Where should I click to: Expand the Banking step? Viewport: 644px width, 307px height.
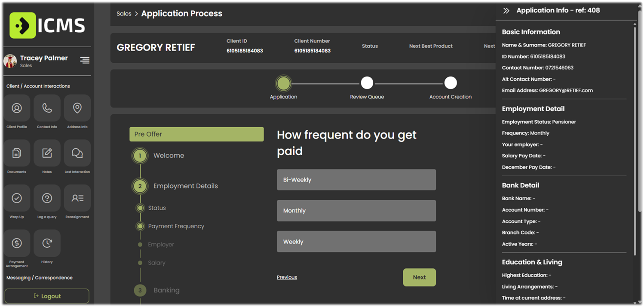coord(166,290)
